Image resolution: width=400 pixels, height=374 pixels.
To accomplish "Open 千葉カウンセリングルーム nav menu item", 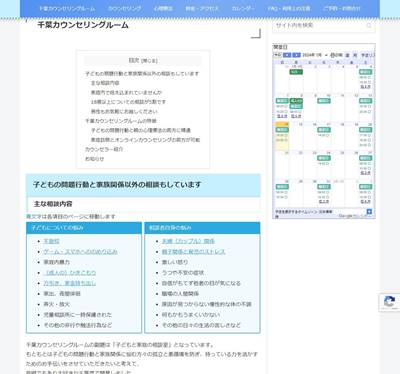I will click(x=67, y=9).
